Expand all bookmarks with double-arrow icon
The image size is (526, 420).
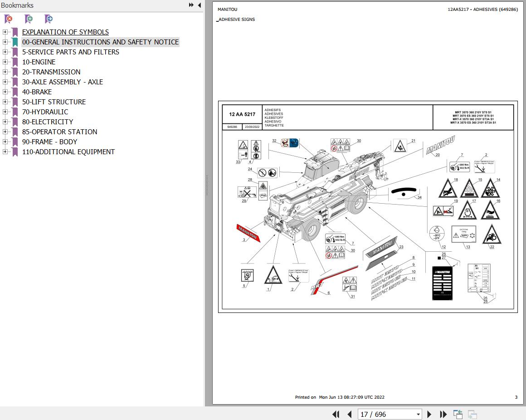click(x=191, y=5)
